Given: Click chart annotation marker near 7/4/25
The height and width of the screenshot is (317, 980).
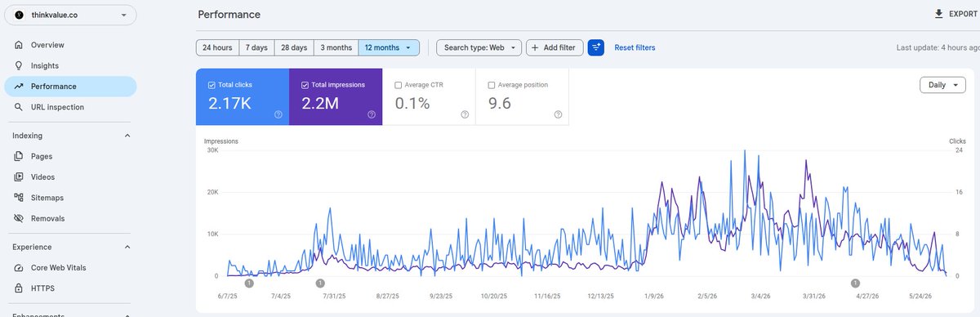Looking at the screenshot, I should pos(249,284).
